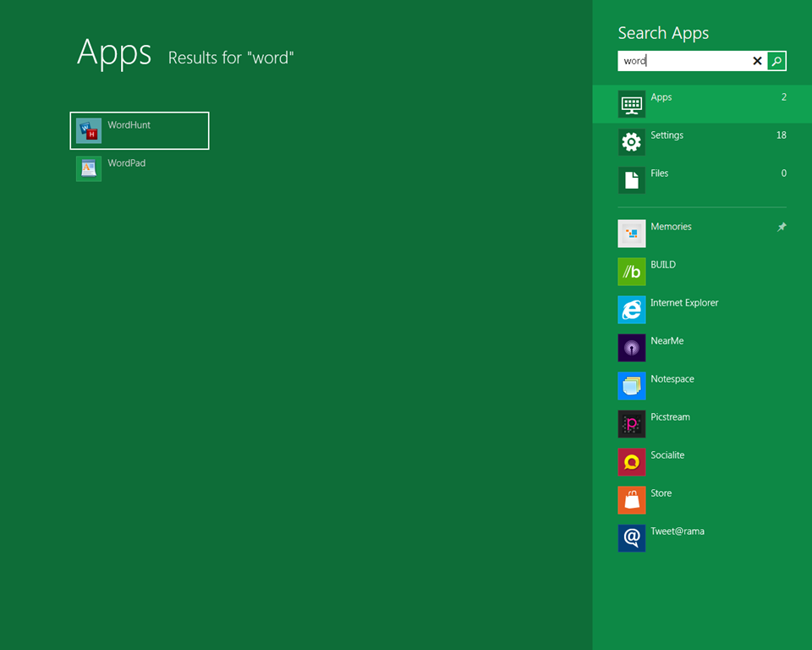Select the Files document icon

click(x=632, y=180)
